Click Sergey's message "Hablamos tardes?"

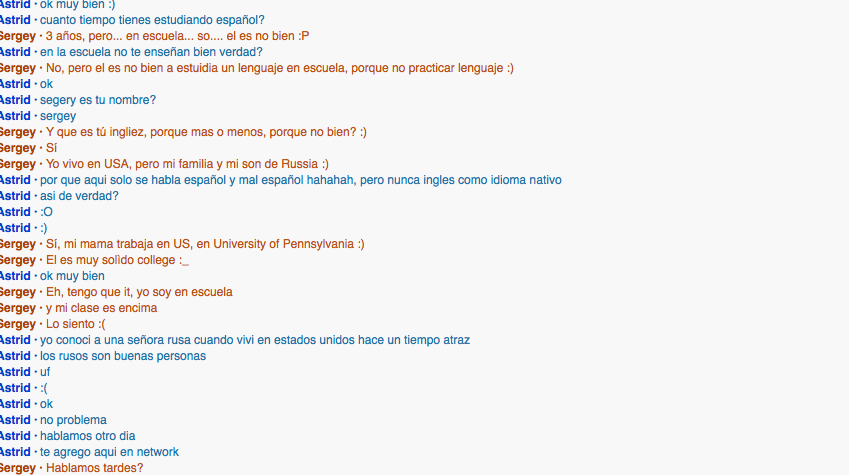[94, 468]
